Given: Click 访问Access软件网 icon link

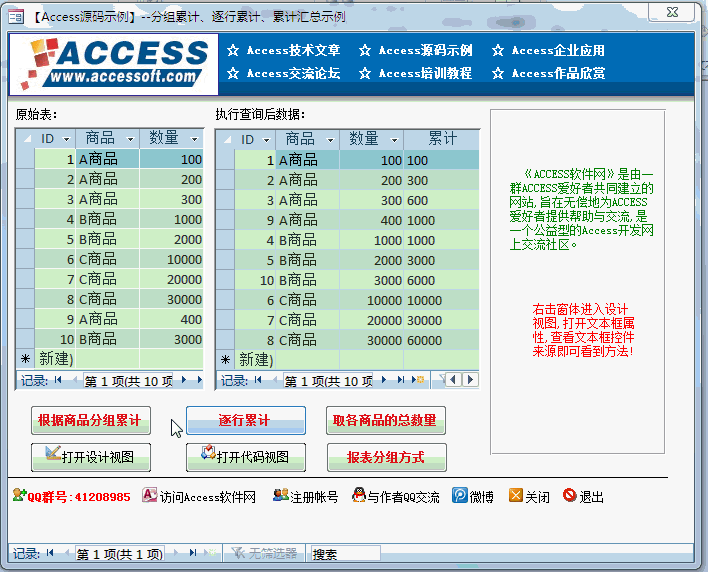Looking at the screenshot, I should [149, 496].
